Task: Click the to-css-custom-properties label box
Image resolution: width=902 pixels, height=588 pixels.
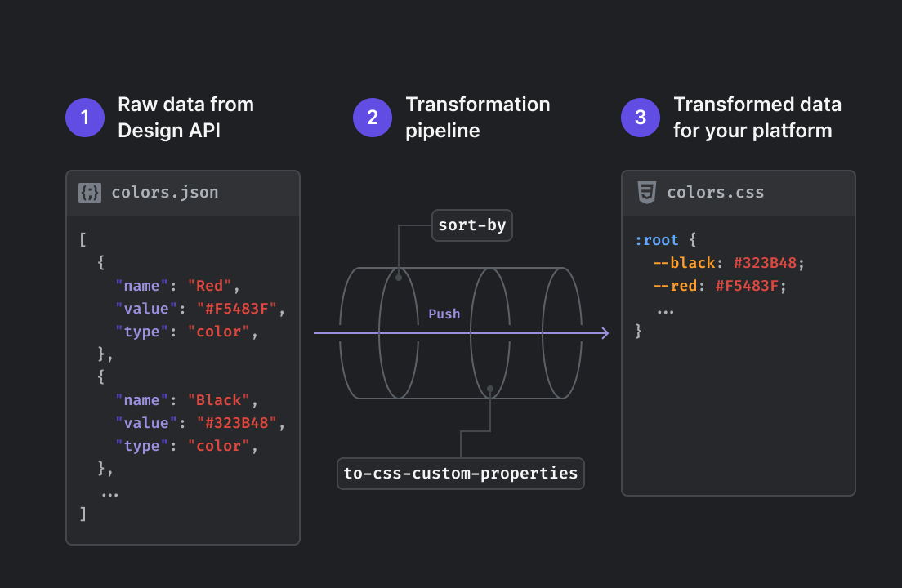Action: coord(461,474)
